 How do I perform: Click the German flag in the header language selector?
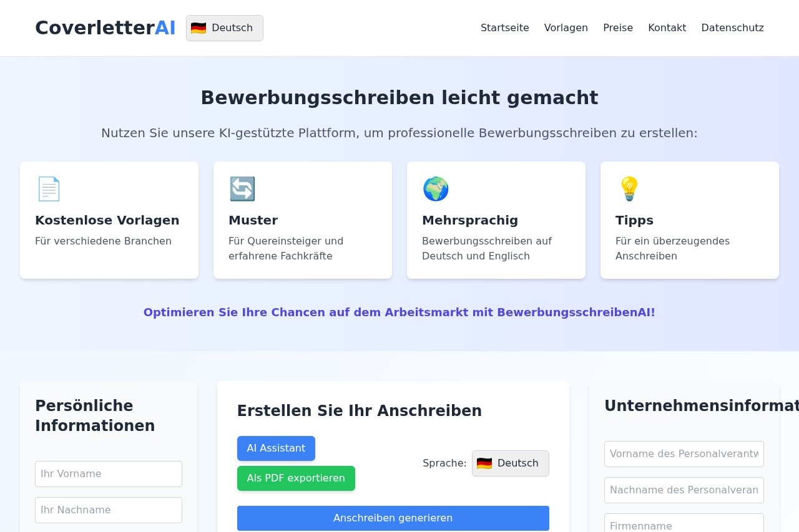point(199,27)
